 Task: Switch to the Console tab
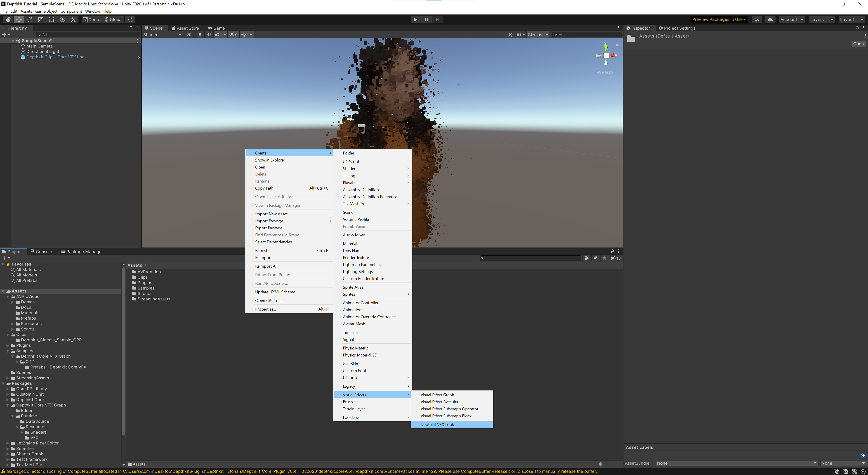click(41, 252)
